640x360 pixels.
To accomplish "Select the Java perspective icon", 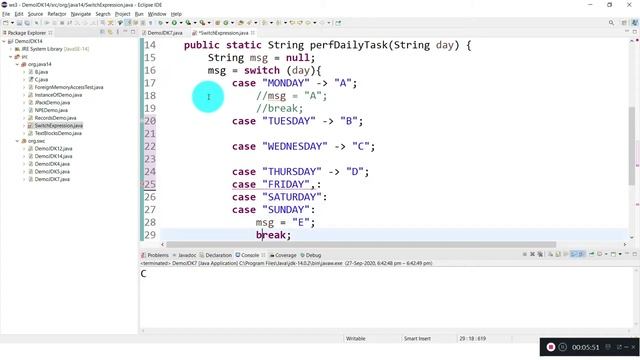I will coord(634,23).
